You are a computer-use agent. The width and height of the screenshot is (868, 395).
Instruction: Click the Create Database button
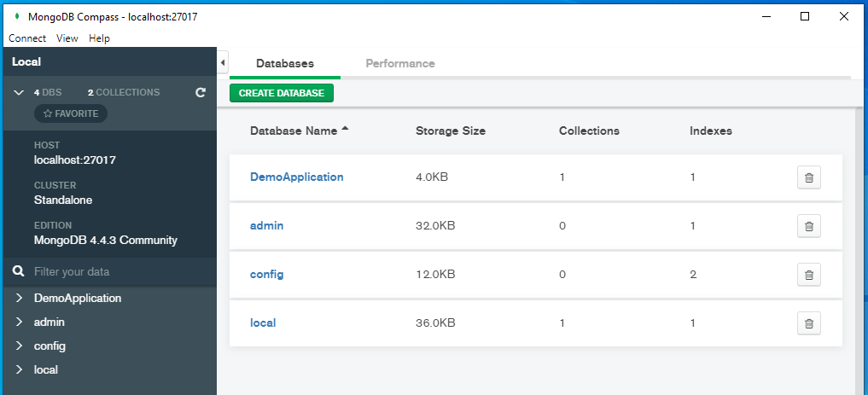[x=282, y=93]
